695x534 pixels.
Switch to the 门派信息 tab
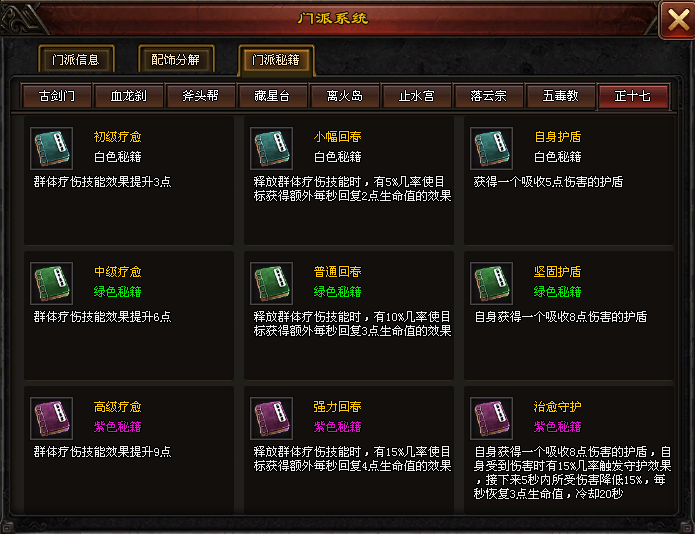pyautogui.click(x=76, y=59)
